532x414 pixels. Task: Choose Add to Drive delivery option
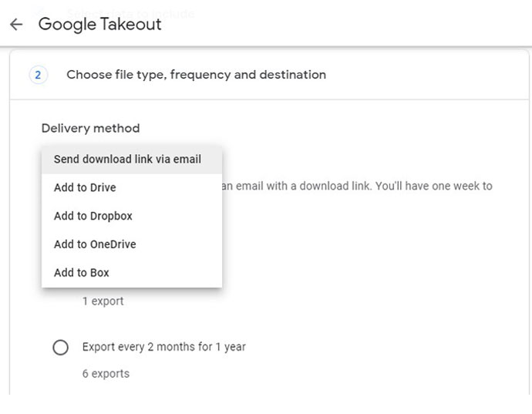[x=85, y=188]
